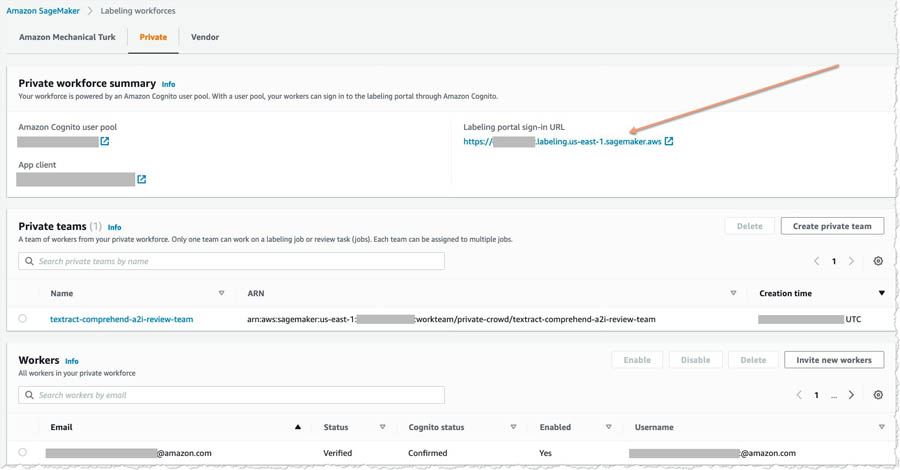Viewport: 900px width, 470px height.
Task: Click Cognito status column header
Action: [436, 427]
